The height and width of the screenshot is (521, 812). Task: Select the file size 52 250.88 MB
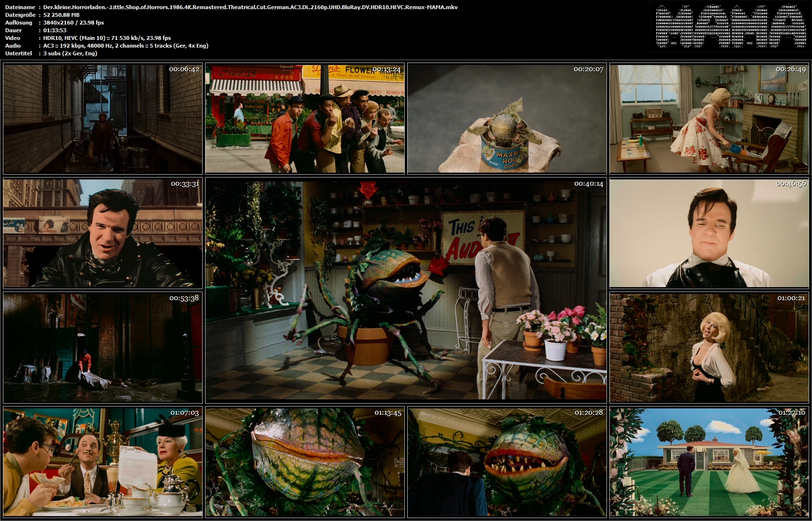point(61,15)
